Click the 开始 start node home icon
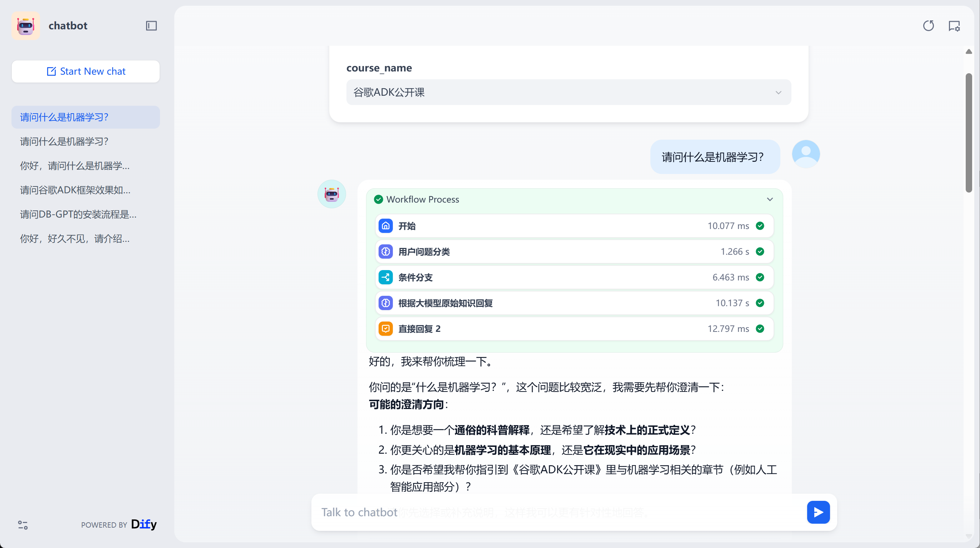The height and width of the screenshot is (548, 980). 385,226
